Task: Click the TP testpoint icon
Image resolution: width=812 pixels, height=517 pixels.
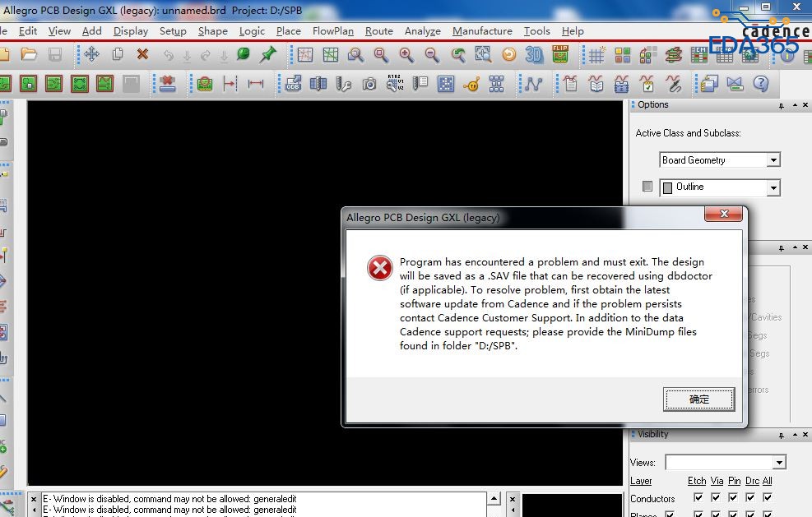Action: click(x=471, y=84)
